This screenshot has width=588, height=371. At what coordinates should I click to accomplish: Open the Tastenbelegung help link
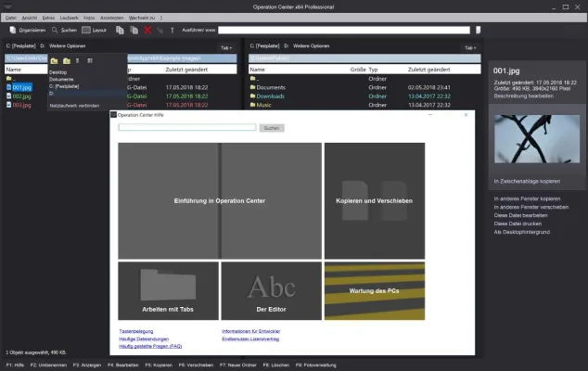(136, 330)
